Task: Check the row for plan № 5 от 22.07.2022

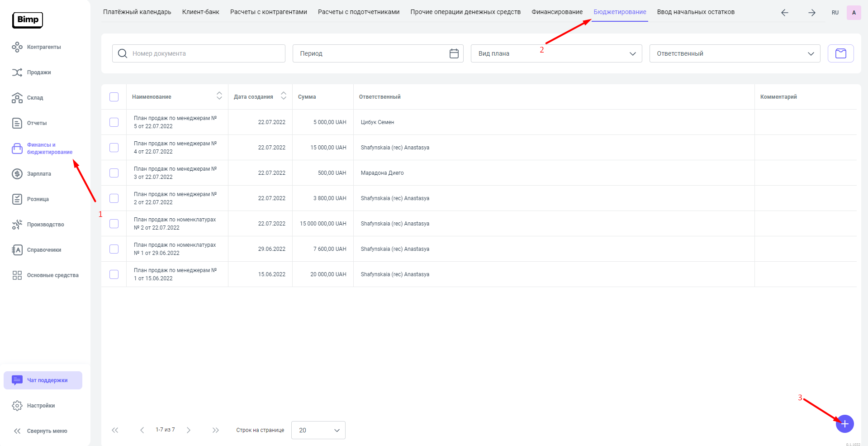Action: click(114, 122)
